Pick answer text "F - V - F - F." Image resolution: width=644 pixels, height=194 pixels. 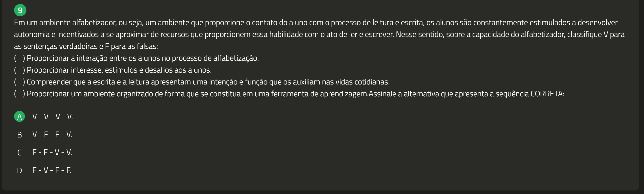click(52, 170)
